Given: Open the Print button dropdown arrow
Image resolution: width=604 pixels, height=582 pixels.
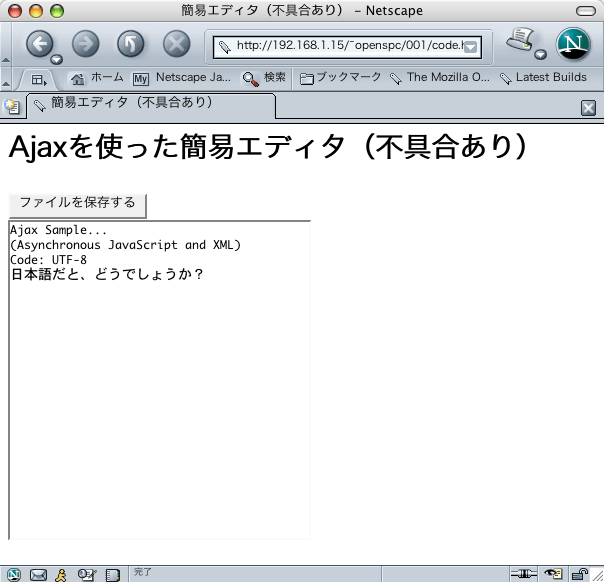Looking at the screenshot, I should [540, 54].
